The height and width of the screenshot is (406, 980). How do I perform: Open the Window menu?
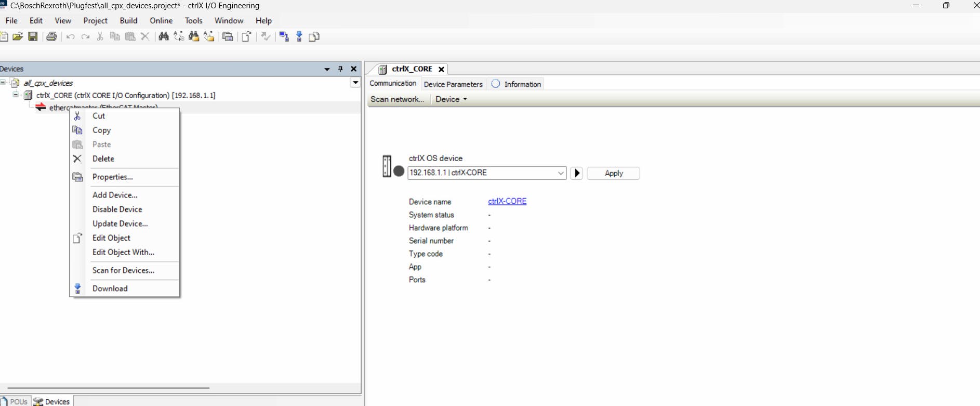coord(229,20)
